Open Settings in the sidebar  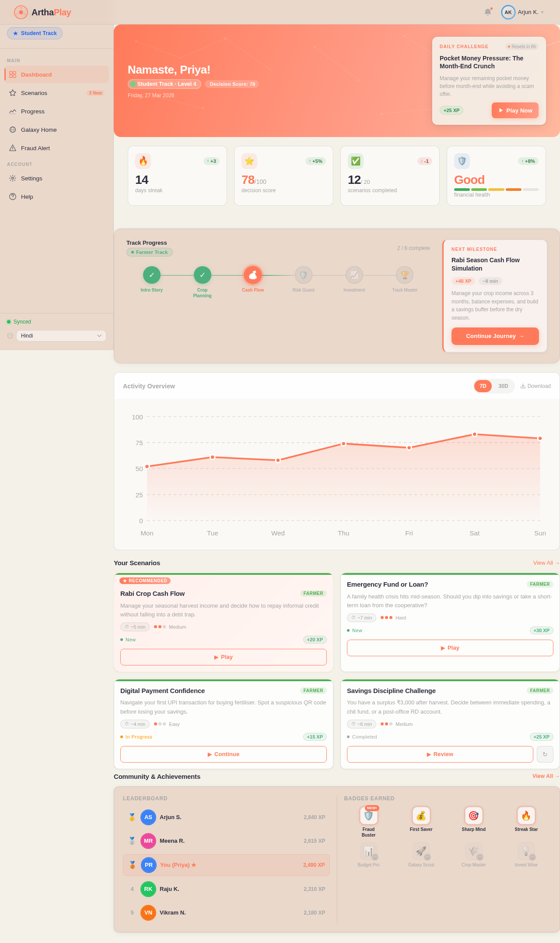click(57, 178)
